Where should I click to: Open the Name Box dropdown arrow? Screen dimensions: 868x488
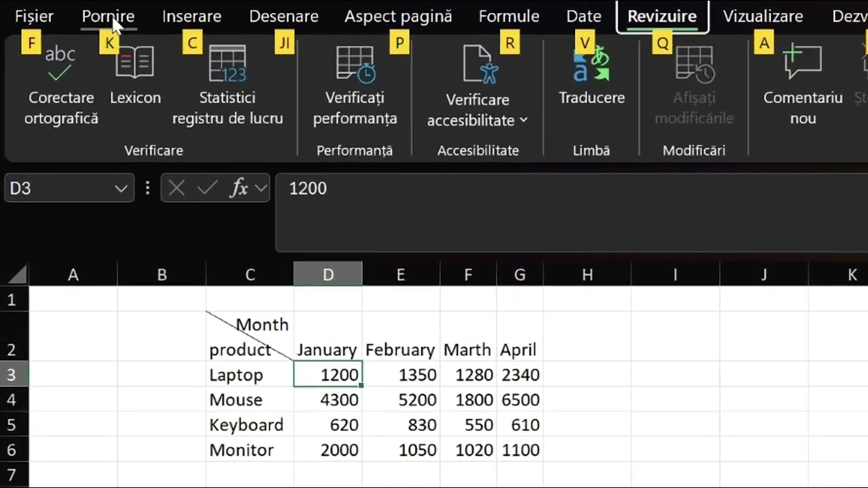(x=121, y=188)
